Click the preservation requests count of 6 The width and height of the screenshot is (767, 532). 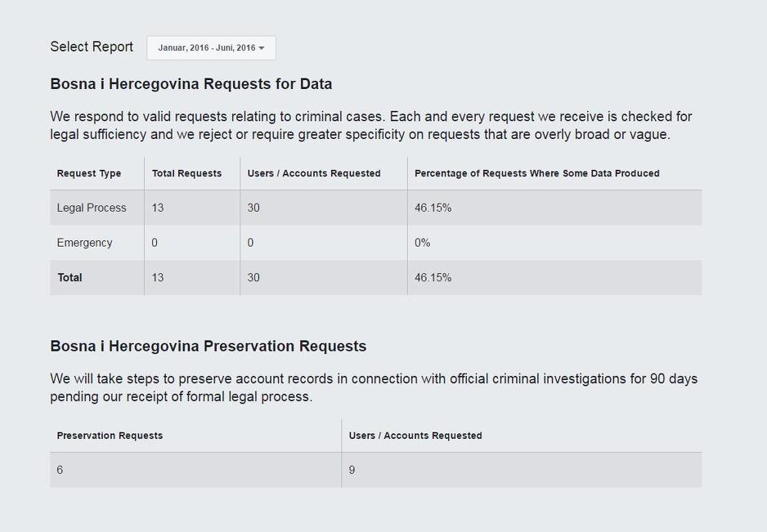[x=61, y=470]
